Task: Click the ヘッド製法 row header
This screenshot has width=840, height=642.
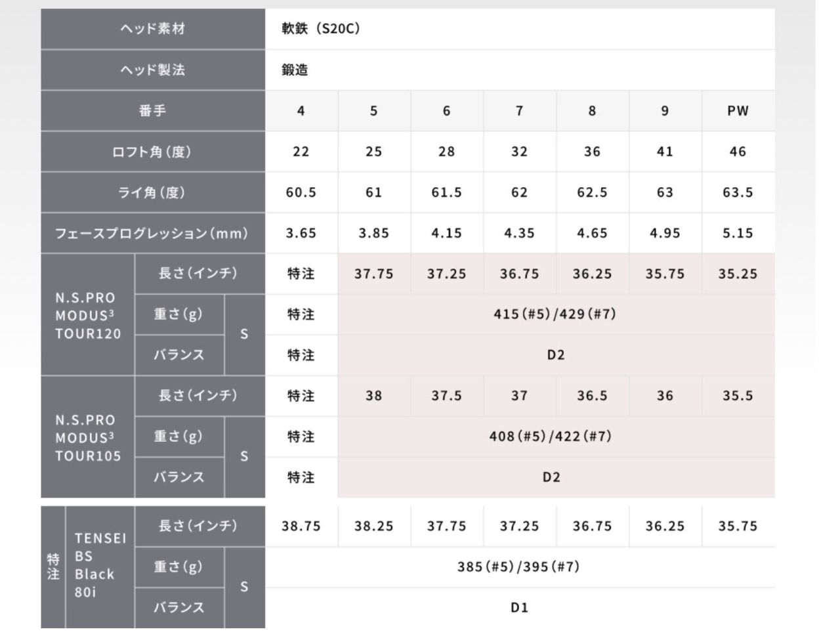Action: tap(152, 70)
